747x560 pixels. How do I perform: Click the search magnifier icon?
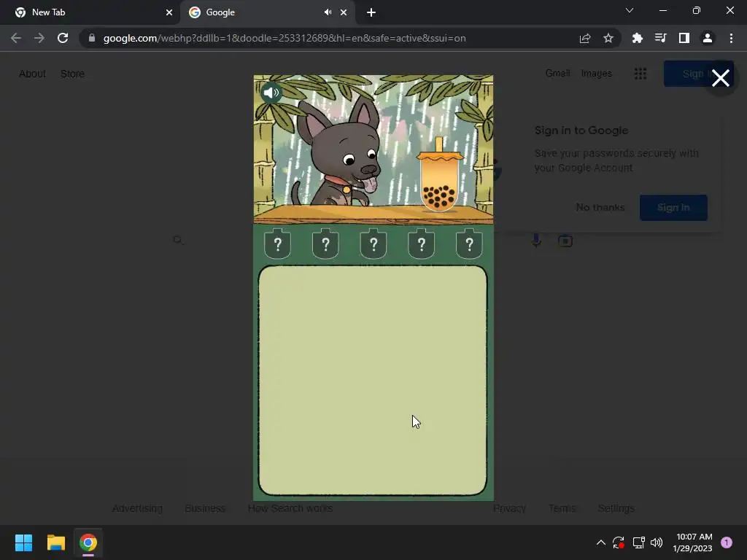click(178, 240)
